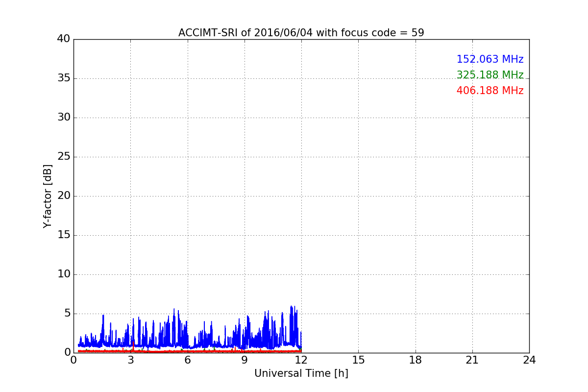
Task: Click the y-axis tick label 10
Action: tap(63, 274)
